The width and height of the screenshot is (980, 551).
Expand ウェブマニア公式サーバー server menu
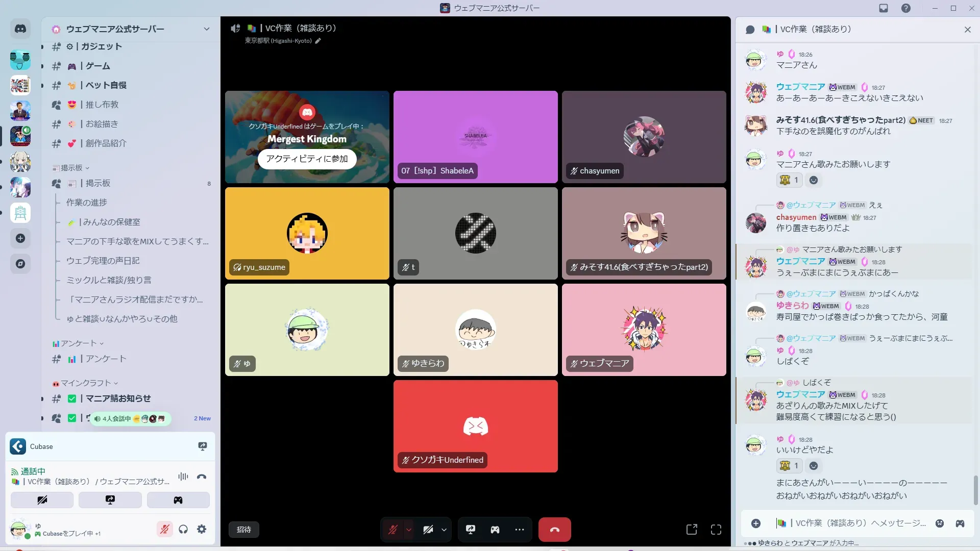206,29
